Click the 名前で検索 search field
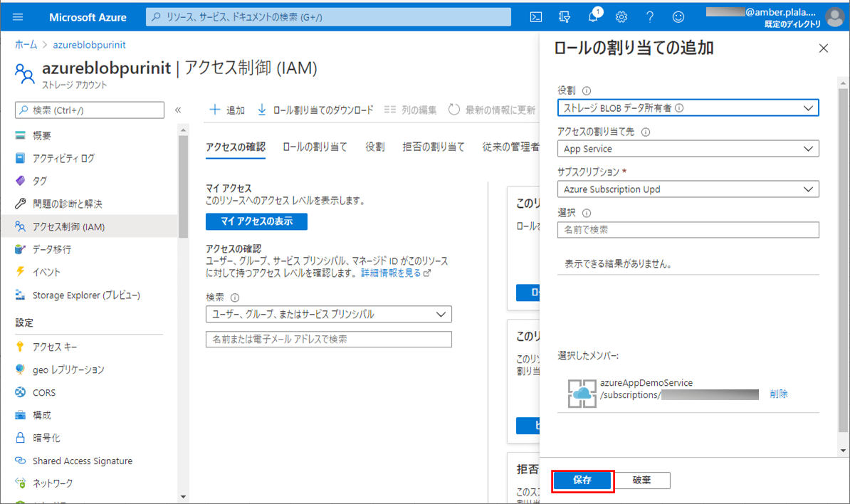The image size is (850, 504). point(688,230)
